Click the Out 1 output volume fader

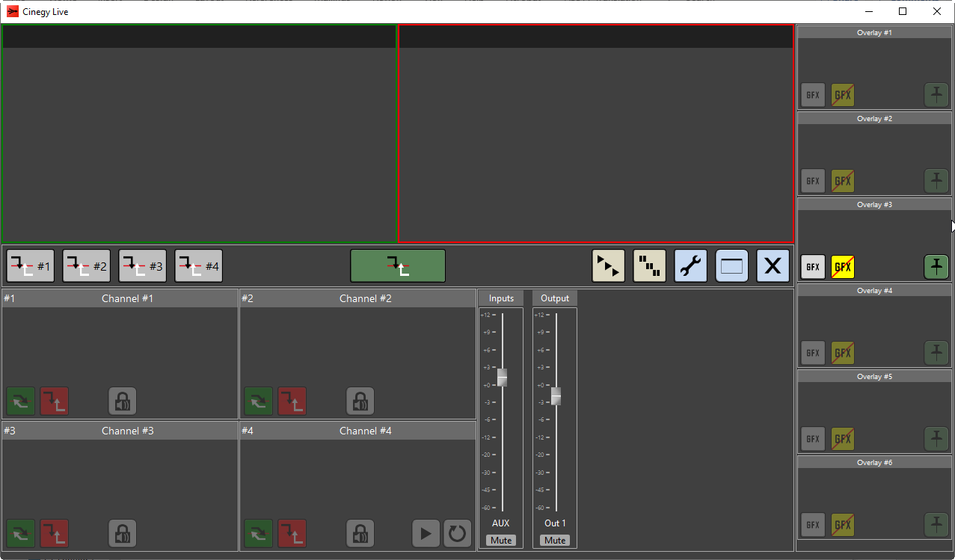coord(556,396)
